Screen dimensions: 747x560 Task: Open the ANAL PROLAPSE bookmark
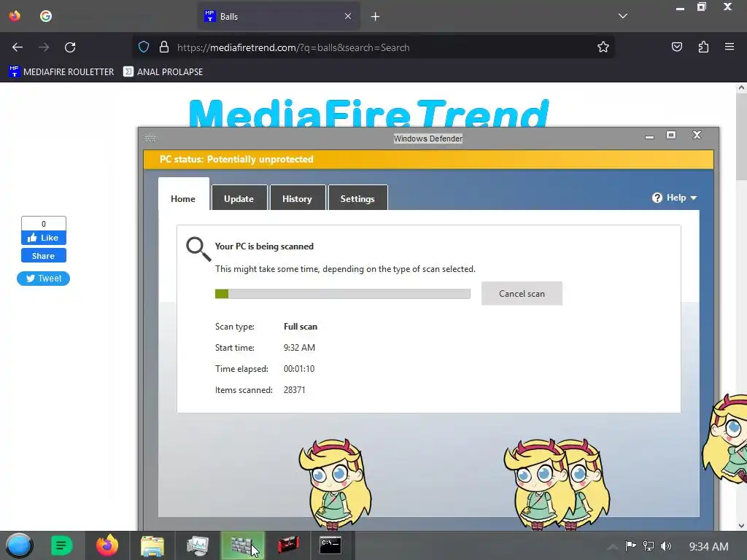point(163,72)
